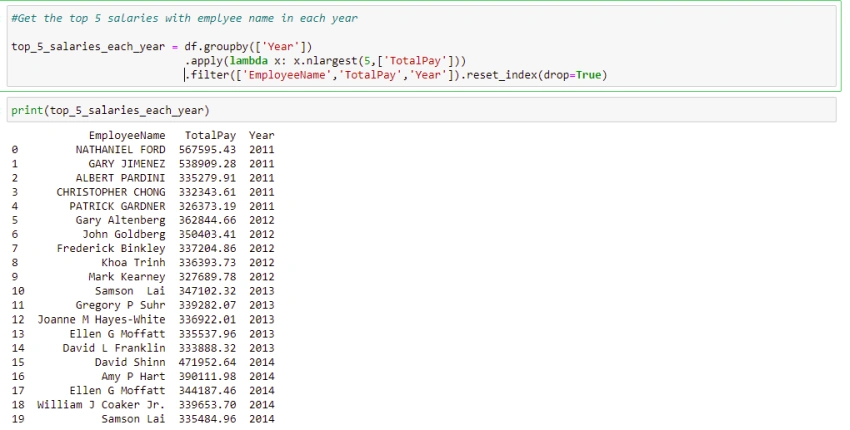
Task: Select the name GARY JIMENEZ
Action: pyautogui.click(x=127, y=164)
